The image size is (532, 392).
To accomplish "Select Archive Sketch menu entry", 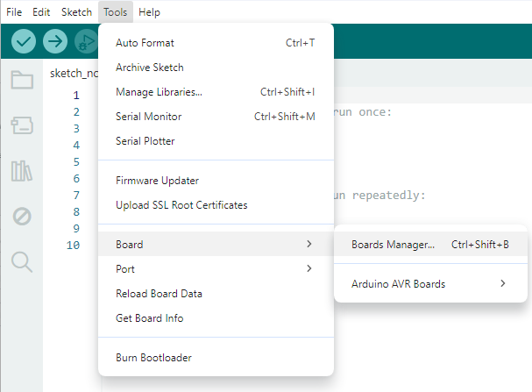I will pos(149,68).
